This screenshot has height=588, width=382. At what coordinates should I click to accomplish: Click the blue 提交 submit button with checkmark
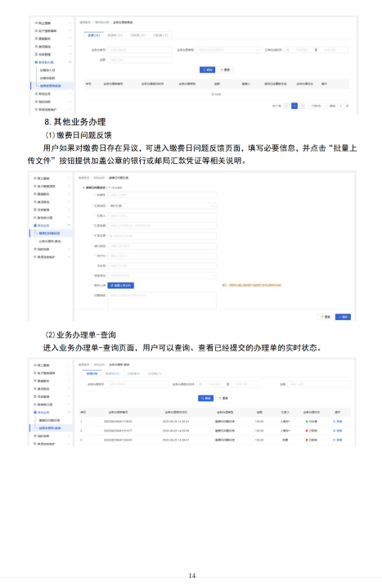(343, 317)
